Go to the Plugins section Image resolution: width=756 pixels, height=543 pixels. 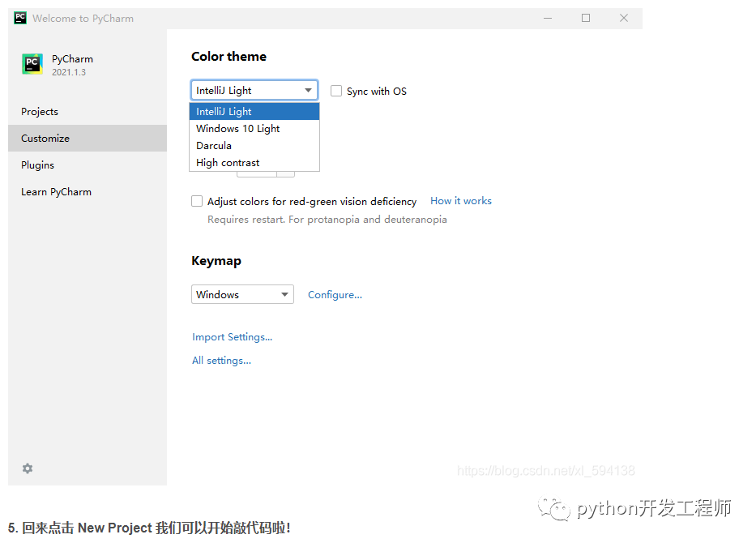[x=38, y=165]
